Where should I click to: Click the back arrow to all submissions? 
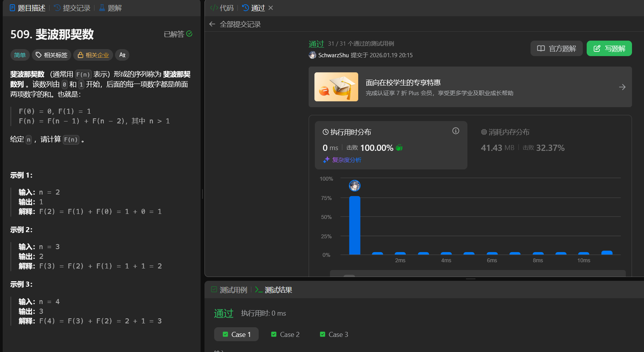click(212, 24)
